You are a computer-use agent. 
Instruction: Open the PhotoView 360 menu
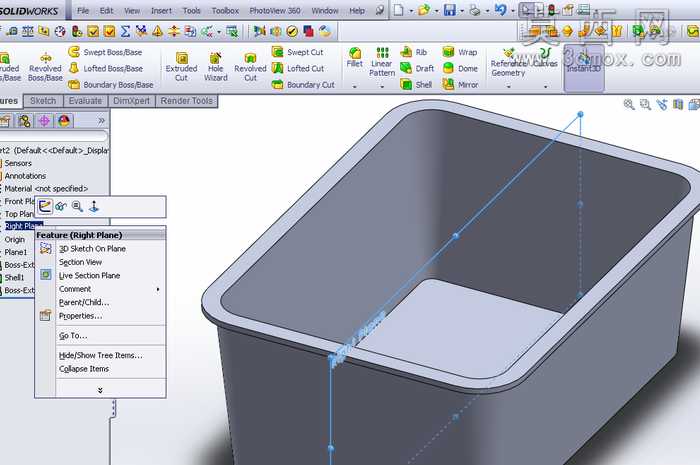point(275,10)
